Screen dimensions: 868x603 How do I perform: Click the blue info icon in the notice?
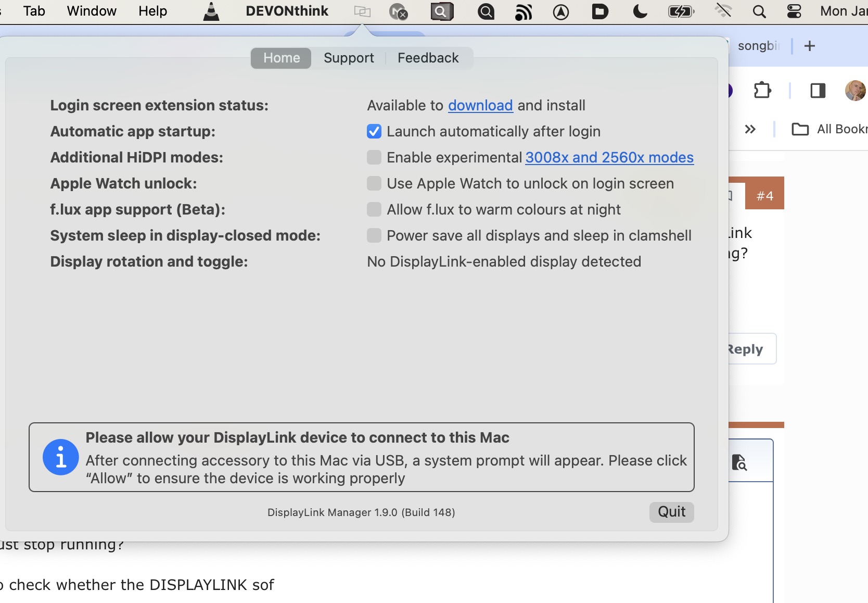(61, 457)
